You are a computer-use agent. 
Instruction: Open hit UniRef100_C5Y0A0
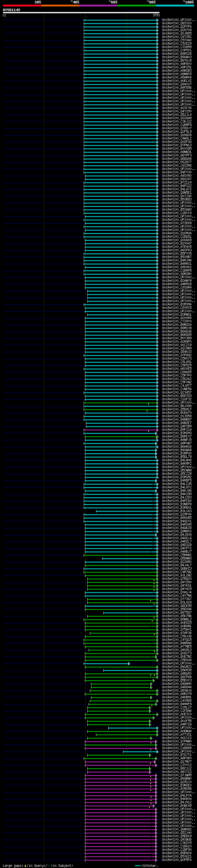point(176,40)
